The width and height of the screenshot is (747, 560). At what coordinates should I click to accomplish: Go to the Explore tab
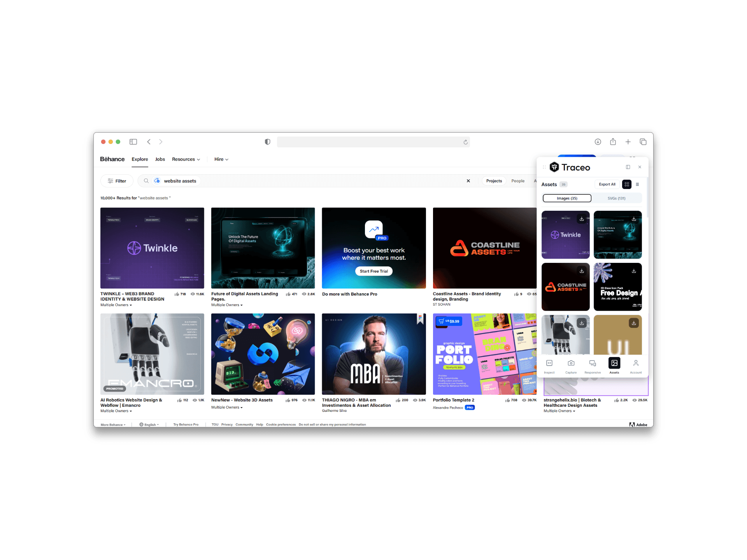click(x=140, y=159)
